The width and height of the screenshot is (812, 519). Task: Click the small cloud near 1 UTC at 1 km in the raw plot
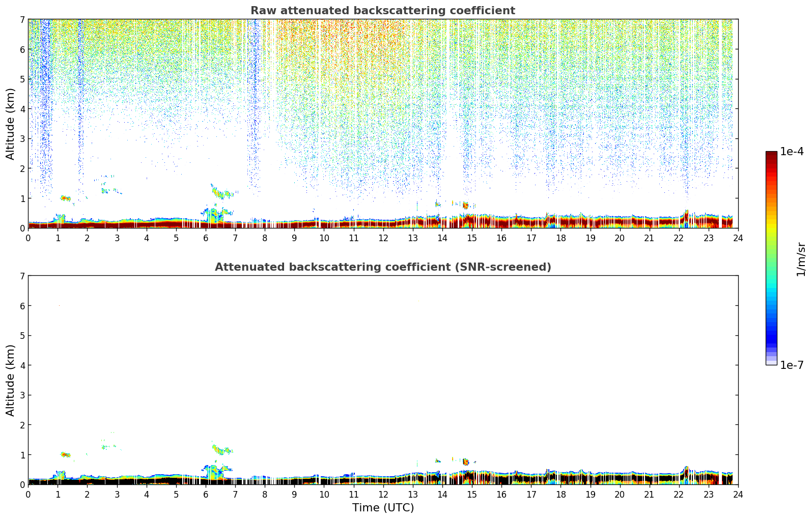click(x=65, y=198)
